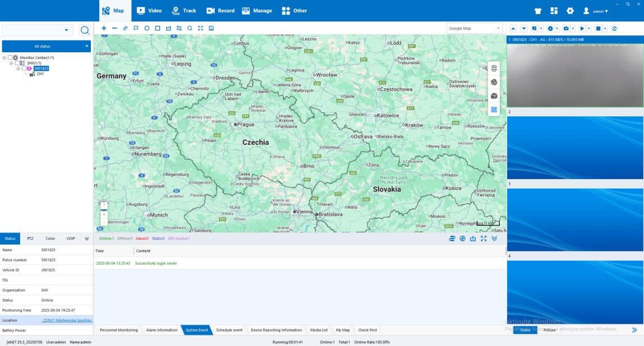Click the previous video page up arrow
Screen dimensions: 644x346
tap(513, 29)
